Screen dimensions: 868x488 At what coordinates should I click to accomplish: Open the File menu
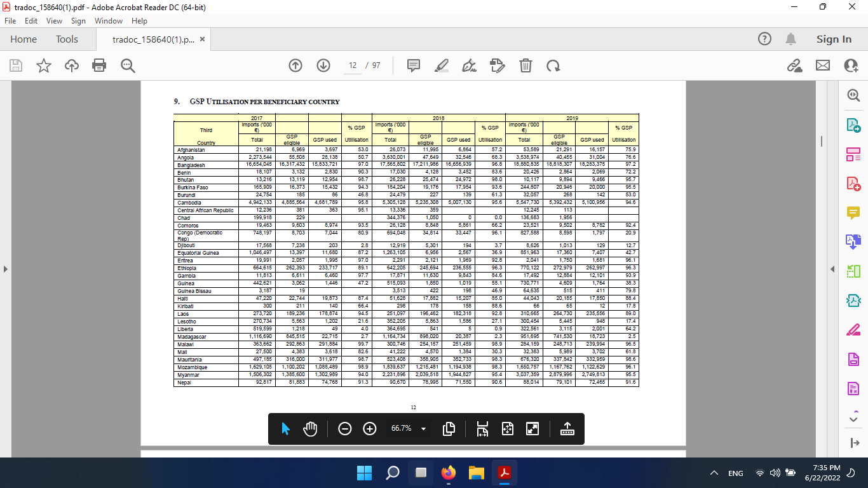click(x=11, y=21)
